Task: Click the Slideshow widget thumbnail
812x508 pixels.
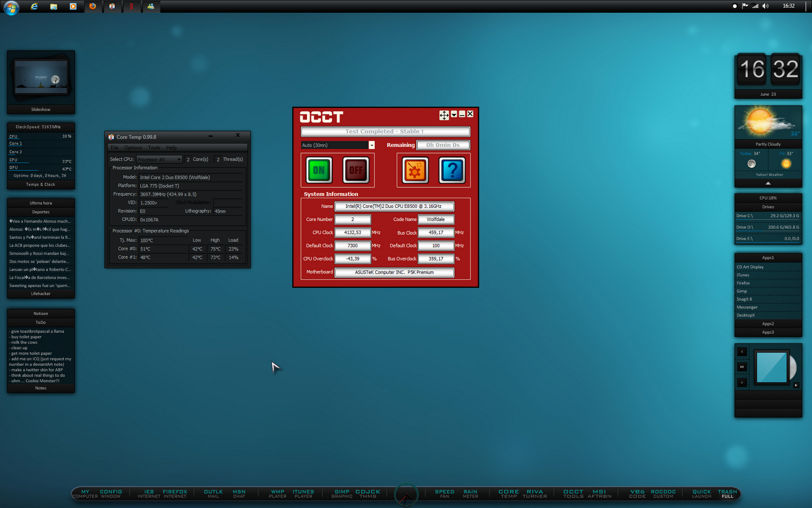Action: [x=41, y=78]
